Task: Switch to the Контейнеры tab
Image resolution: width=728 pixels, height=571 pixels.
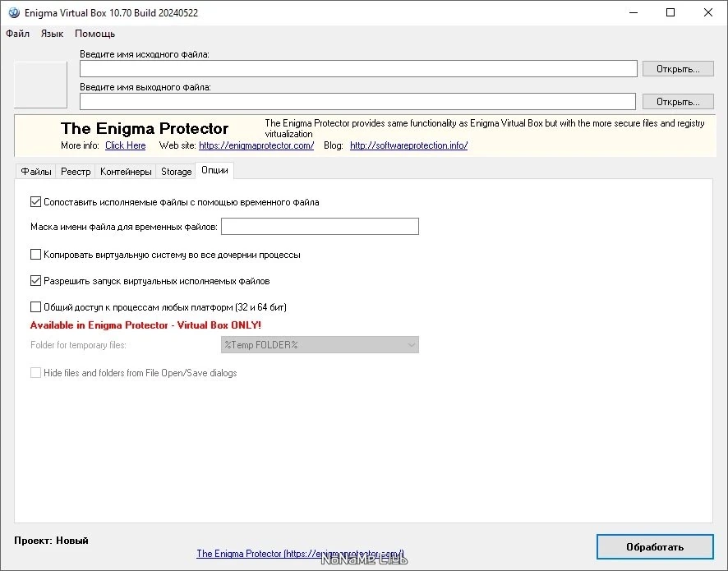Action: tap(126, 171)
